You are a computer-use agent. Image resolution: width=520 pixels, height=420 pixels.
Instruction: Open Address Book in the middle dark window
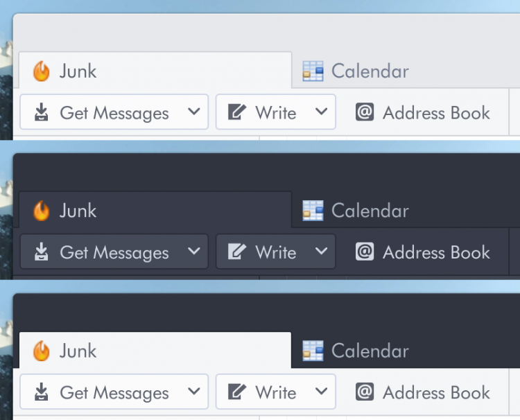point(423,252)
